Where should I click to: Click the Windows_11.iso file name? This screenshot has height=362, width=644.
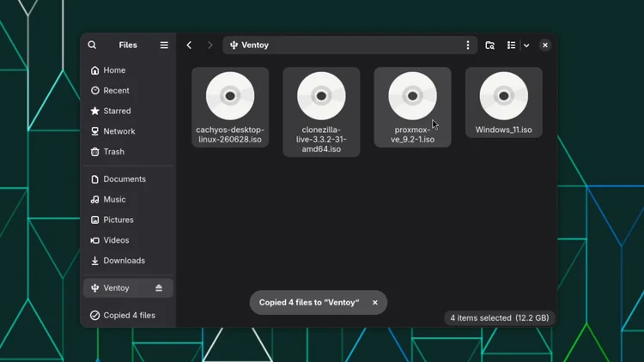tap(503, 130)
